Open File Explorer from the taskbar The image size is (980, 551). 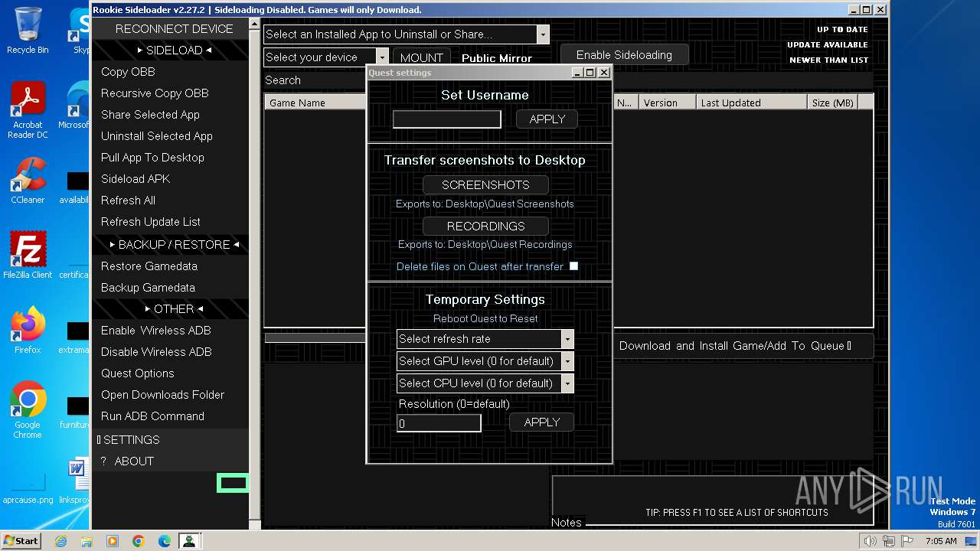[87, 541]
